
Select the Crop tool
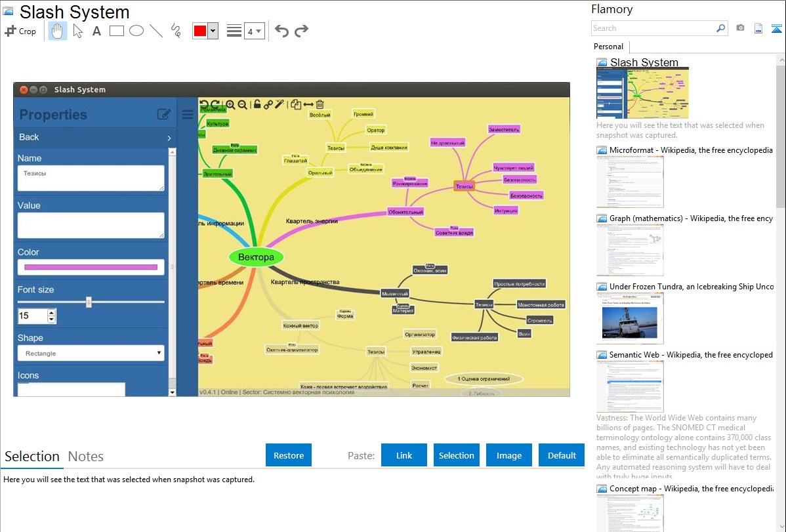click(x=20, y=31)
